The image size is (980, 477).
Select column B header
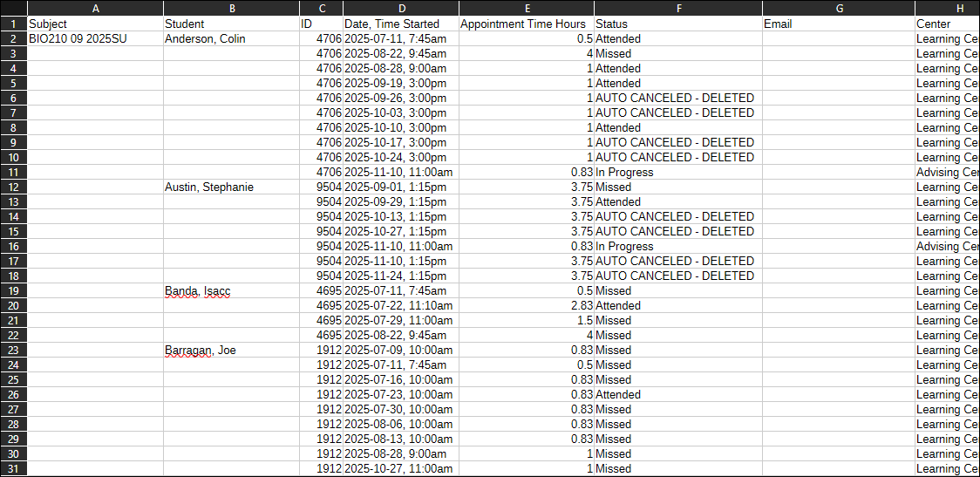pyautogui.click(x=231, y=8)
